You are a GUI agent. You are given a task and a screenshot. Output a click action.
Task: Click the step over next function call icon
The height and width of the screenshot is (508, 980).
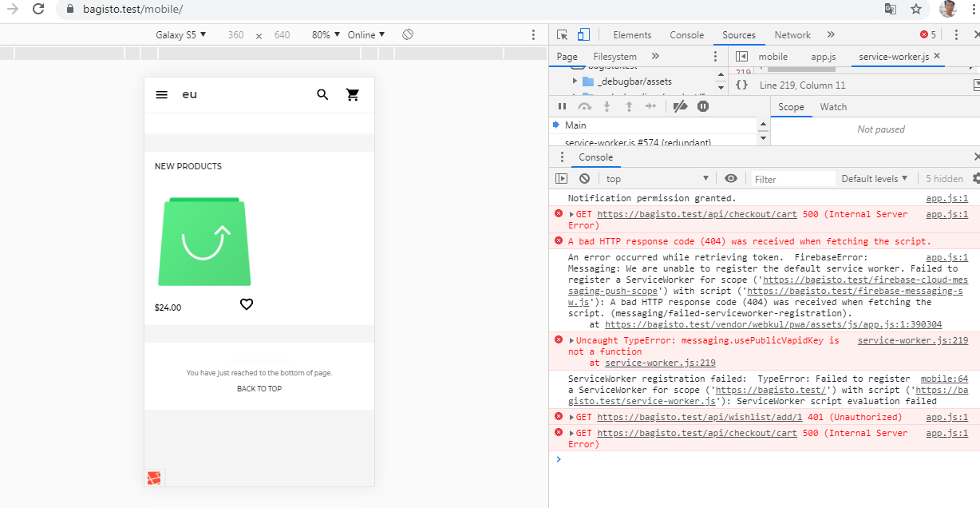click(x=583, y=106)
